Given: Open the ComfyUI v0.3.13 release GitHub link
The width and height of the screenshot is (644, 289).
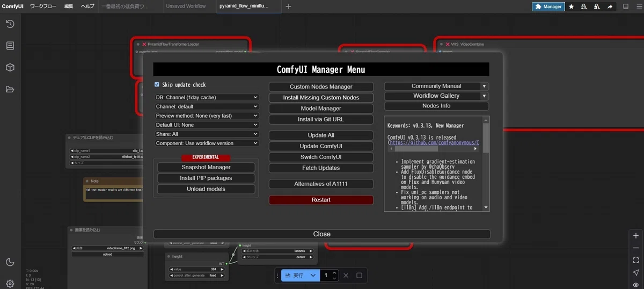Looking at the screenshot, I should [434, 143].
